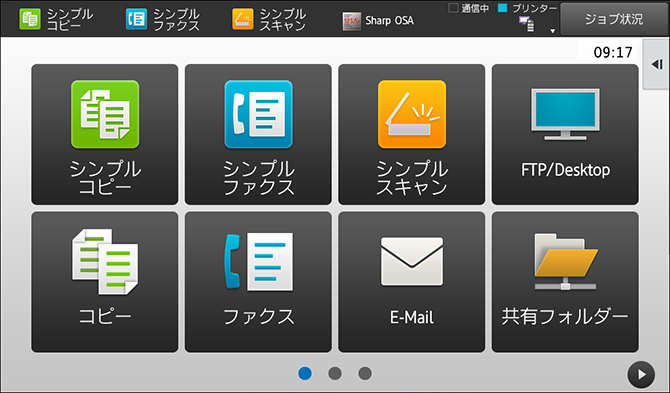Open the シンプルコピー tile in main grid

(x=105, y=135)
